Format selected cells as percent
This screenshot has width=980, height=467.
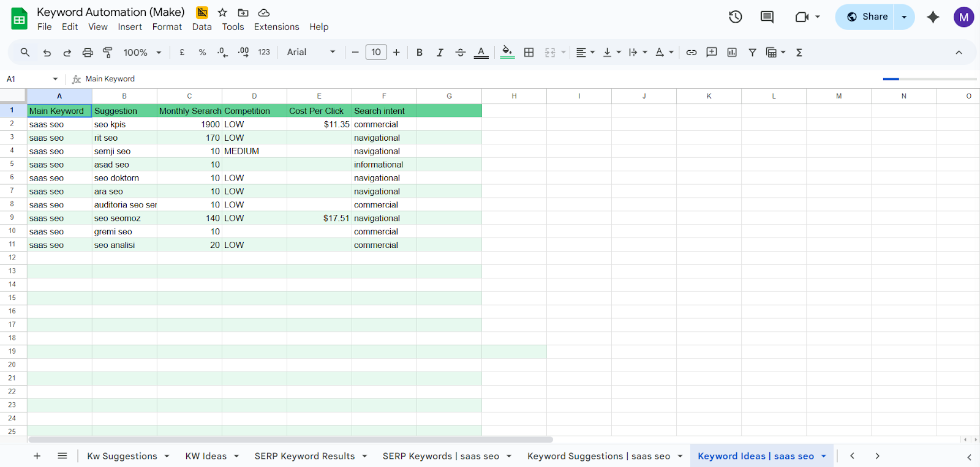point(202,53)
